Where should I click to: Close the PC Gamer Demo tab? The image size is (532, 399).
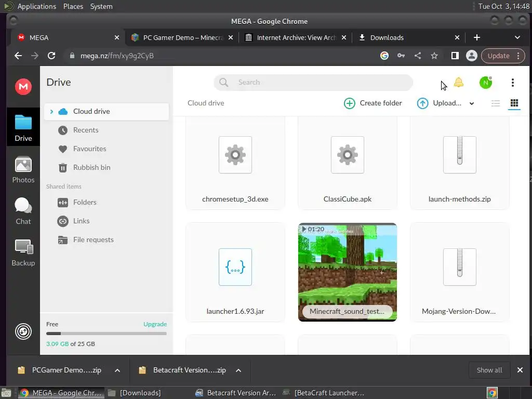[230, 37]
